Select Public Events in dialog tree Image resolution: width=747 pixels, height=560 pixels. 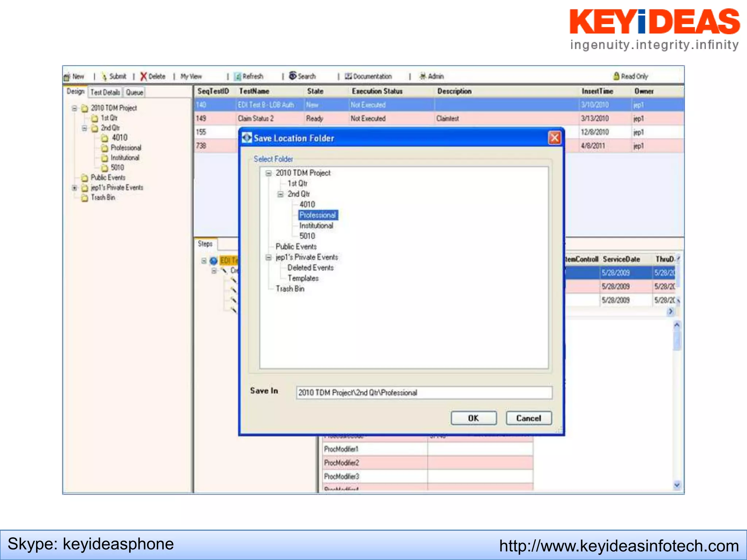click(x=296, y=247)
